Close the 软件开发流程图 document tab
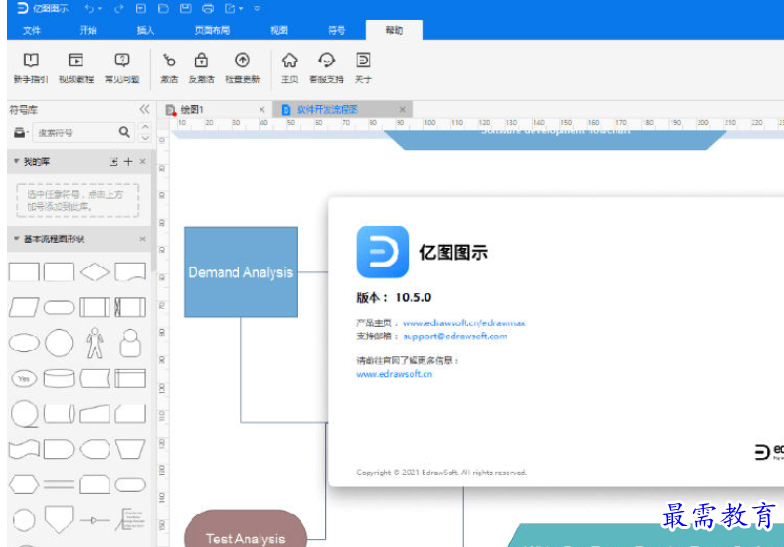This screenshot has width=784, height=547. point(402,110)
